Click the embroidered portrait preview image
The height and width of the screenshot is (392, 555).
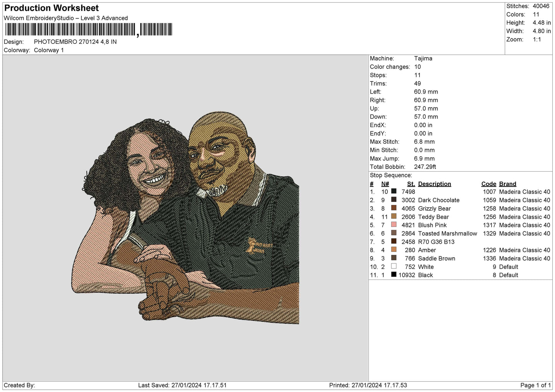click(x=186, y=218)
